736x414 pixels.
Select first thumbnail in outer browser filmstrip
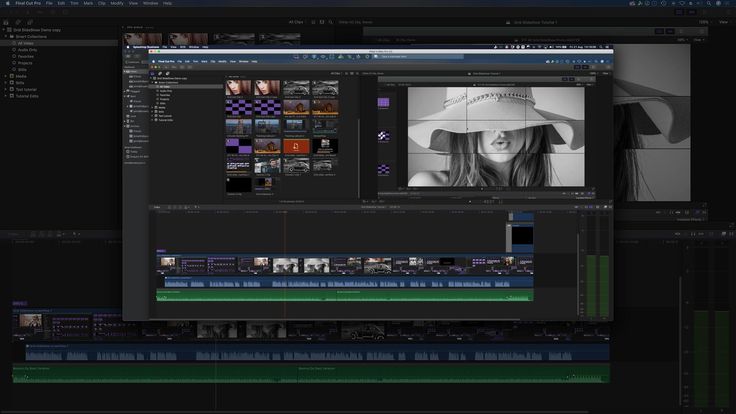pos(143,38)
